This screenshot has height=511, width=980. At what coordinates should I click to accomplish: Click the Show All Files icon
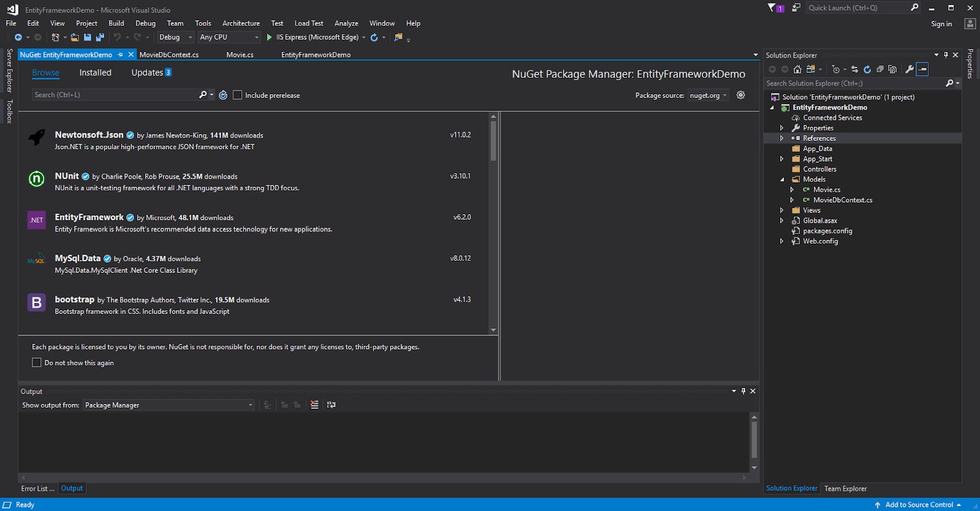(x=892, y=69)
